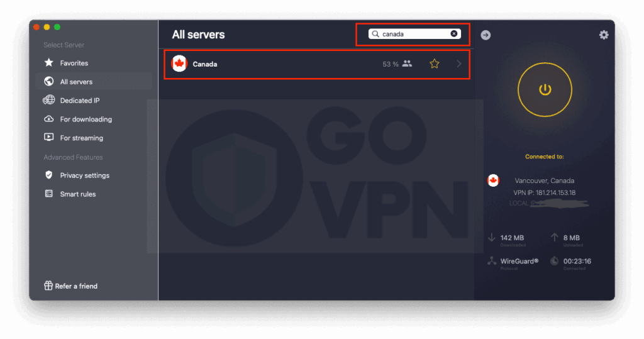
Task: Click the Refer a friend gift icon
Action: click(x=48, y=286)
